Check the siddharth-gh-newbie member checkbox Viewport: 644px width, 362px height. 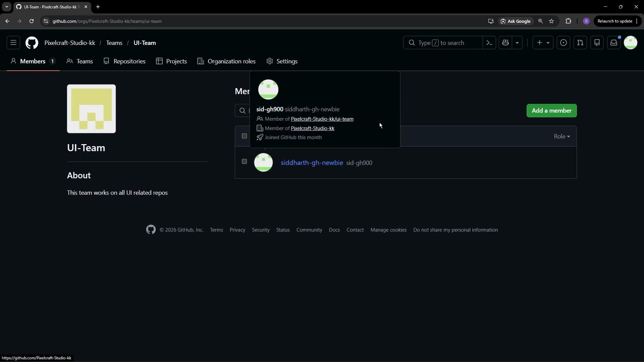(x=244, y=162)
